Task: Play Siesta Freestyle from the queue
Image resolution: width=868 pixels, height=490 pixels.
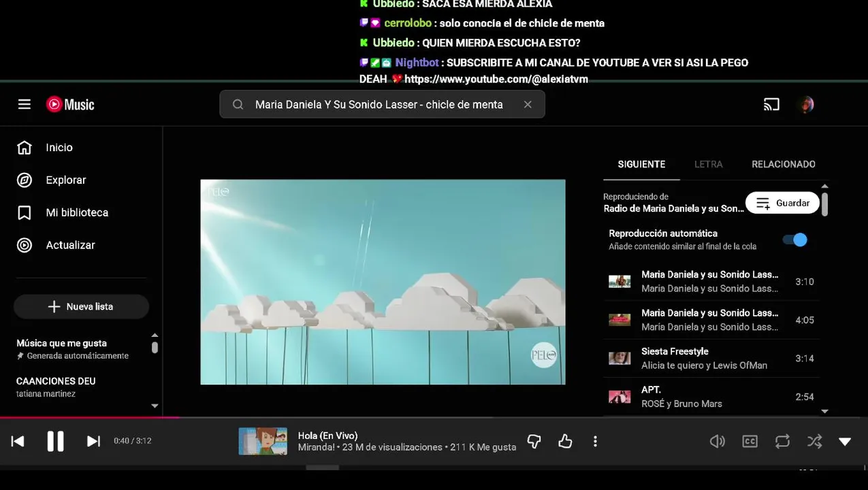Action: click(711, 358)
